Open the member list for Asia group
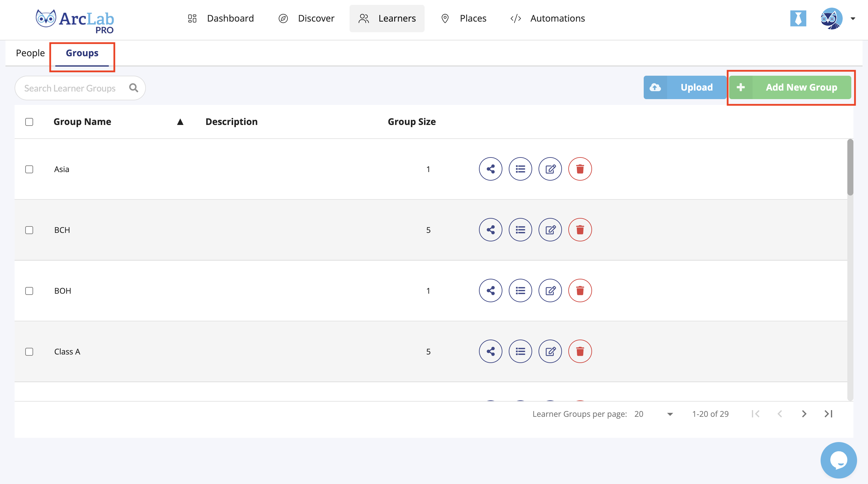The image size is (868, 484). [520, 169]
